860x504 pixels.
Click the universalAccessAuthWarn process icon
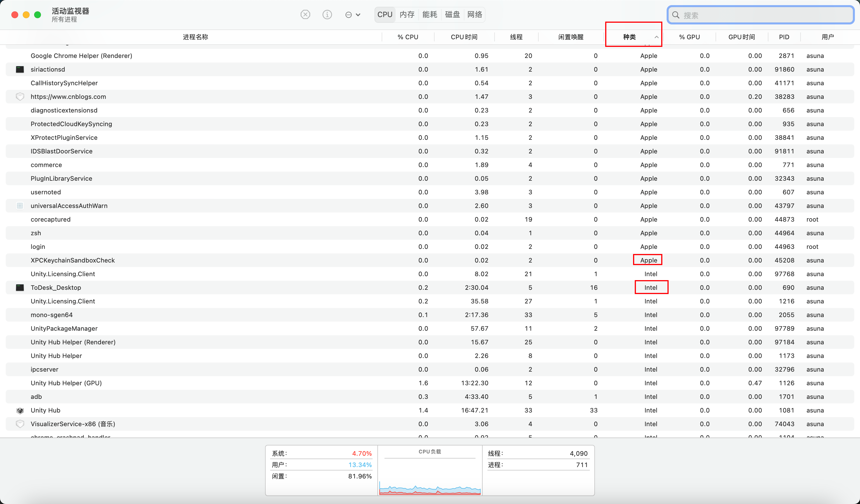point(20,206)
